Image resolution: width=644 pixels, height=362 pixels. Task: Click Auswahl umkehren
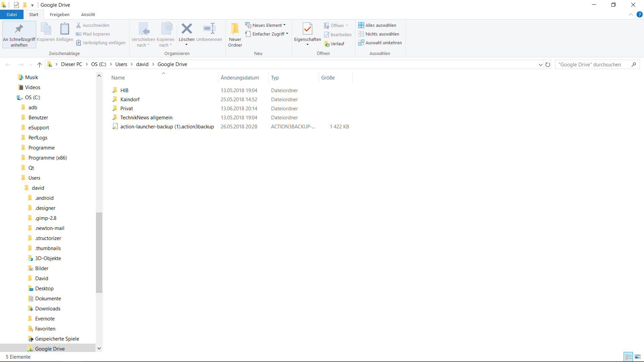380,43
